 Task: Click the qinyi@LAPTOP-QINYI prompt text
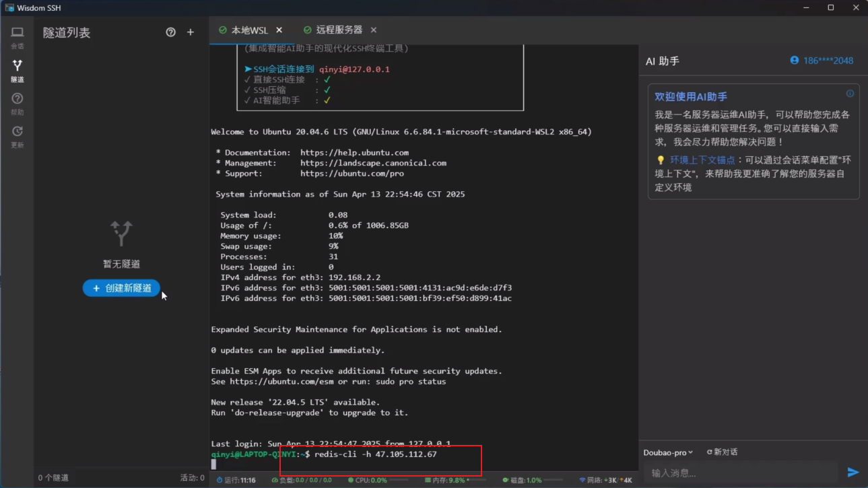click(x=255, y=454)
